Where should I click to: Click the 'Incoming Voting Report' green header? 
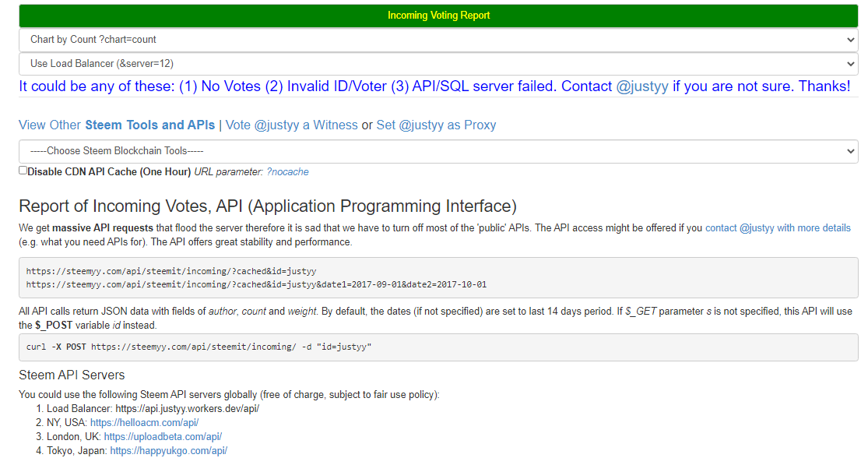coord(438,16)
